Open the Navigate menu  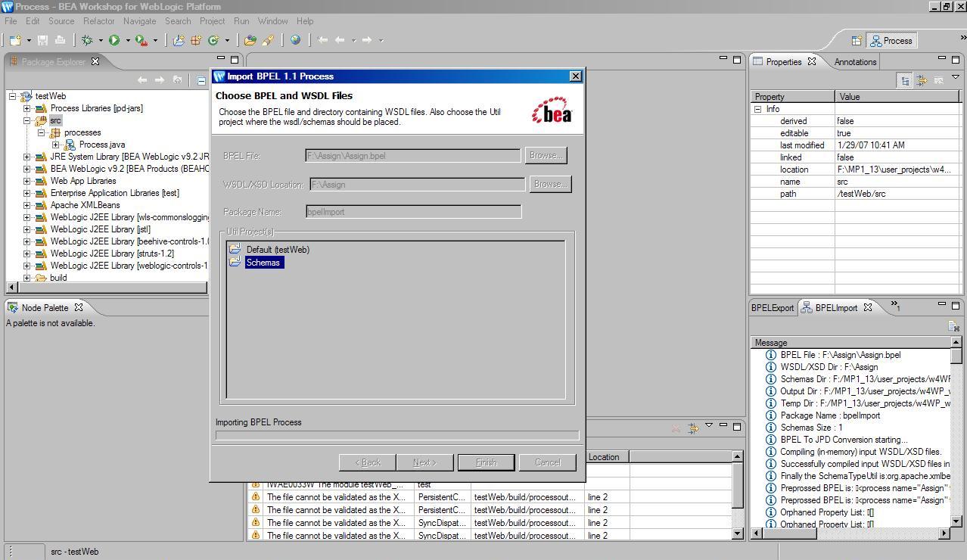coord(139,21)
